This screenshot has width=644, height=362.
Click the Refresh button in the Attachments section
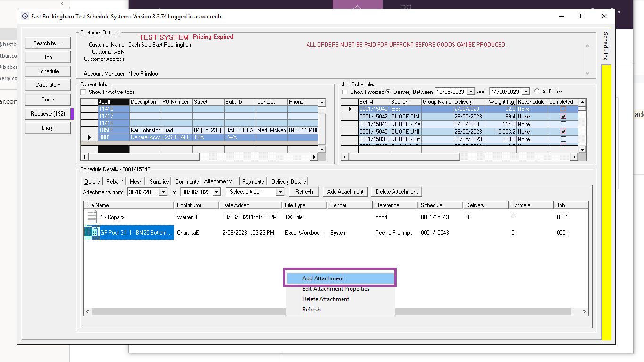click(304, 192)
